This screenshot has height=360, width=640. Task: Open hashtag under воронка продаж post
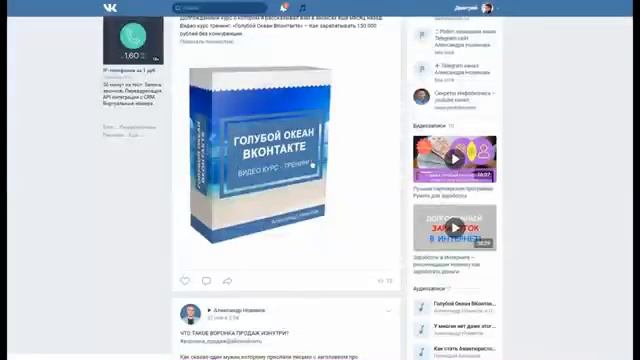click(x=221, y=341)
